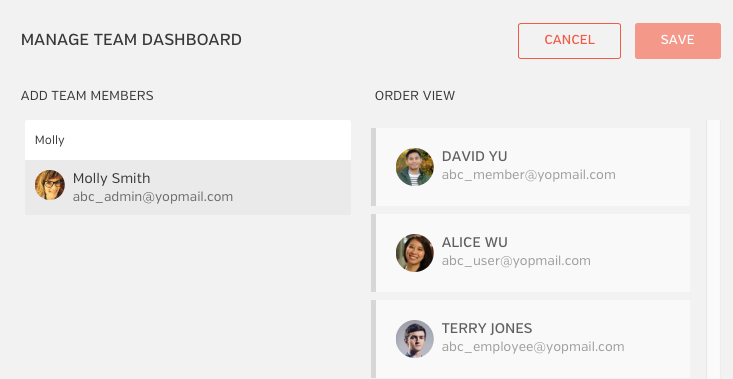This screenshot has height=379, width=733.
Task: Click the abc_user@yopmail.com email text
Action: click(x=516, y=261)
